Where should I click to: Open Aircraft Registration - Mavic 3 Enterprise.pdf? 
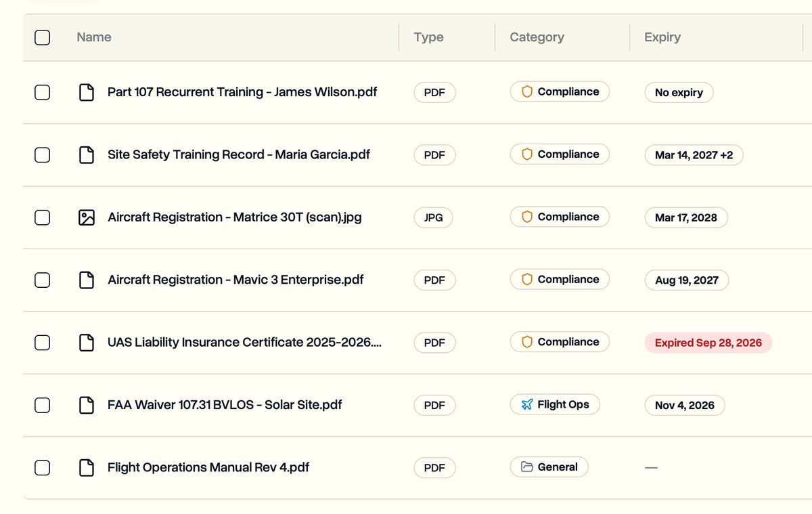click(235, 280)
